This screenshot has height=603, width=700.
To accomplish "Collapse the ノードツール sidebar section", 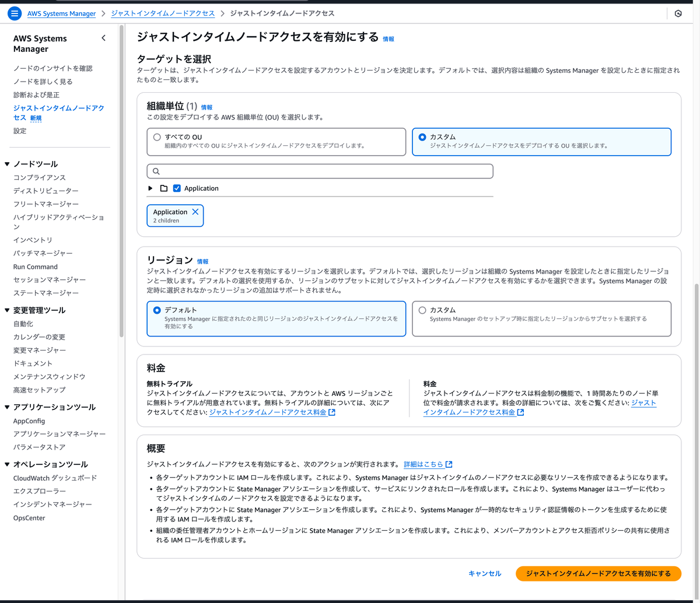I will (8, 164).
